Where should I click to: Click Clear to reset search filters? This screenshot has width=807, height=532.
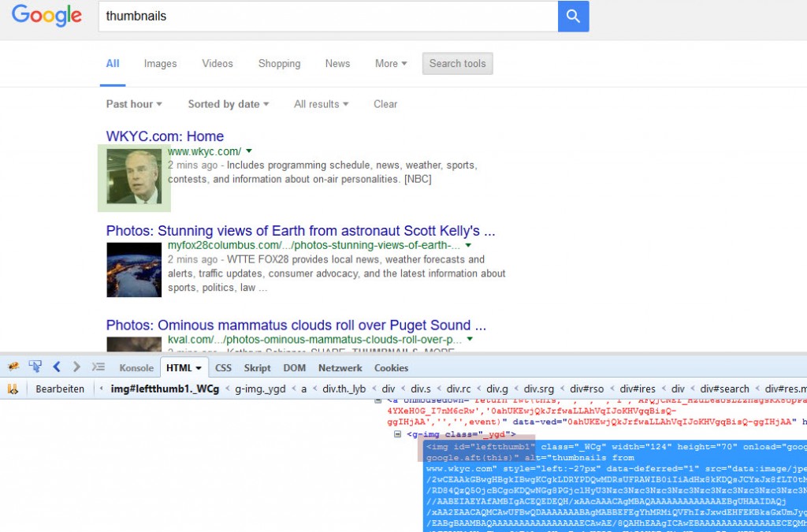coord(385,104)
